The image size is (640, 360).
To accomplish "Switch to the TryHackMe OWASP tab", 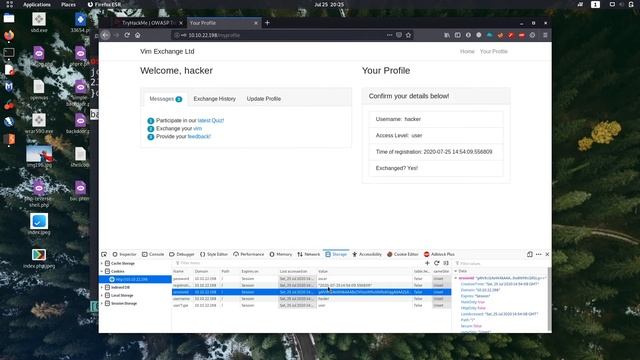I will click(149, 23).
